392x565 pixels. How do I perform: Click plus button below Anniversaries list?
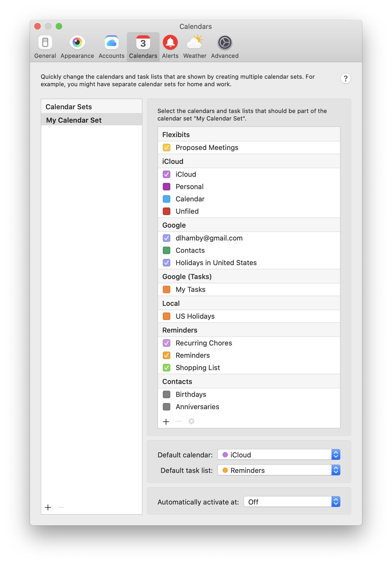166,422
